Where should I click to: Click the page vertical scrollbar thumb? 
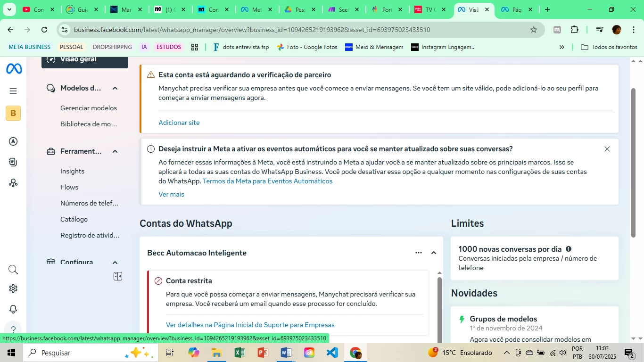pos(634,162)
